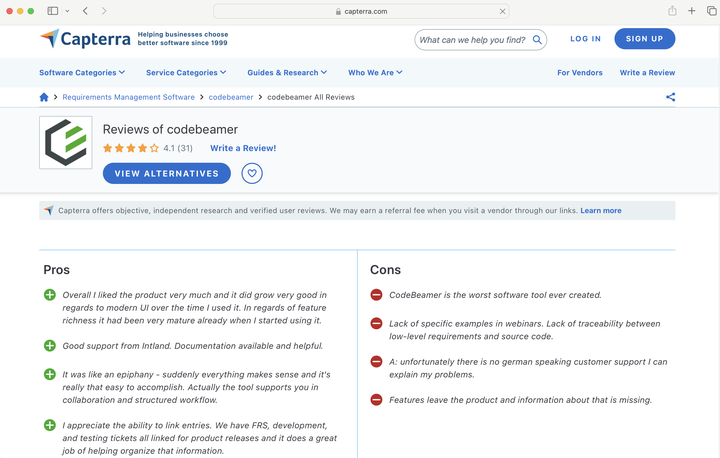Go forward with the browser forward arrow
This screenshot has height=458, width=720.
104,11
